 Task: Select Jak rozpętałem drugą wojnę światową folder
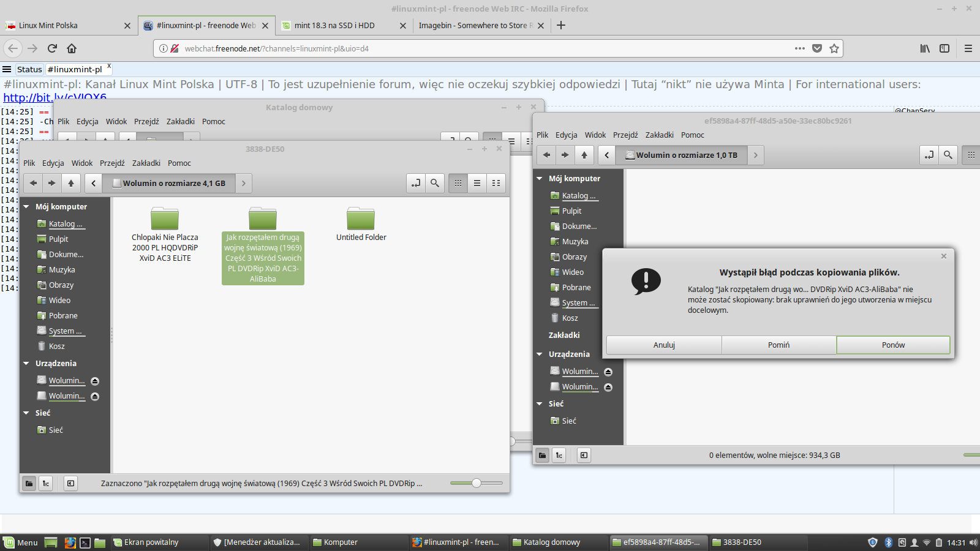(263, 246)
